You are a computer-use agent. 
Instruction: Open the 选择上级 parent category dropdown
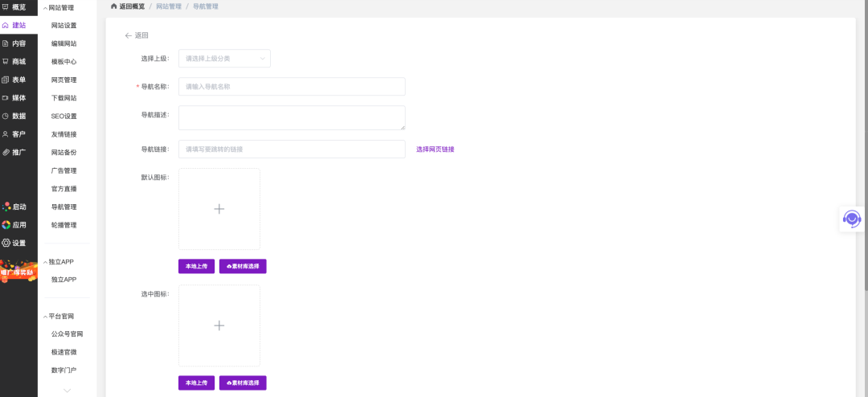pyautogui.click(x=224, y=58)
